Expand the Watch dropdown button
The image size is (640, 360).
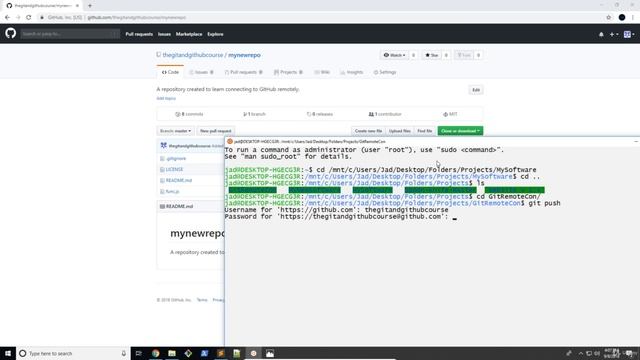394,55
